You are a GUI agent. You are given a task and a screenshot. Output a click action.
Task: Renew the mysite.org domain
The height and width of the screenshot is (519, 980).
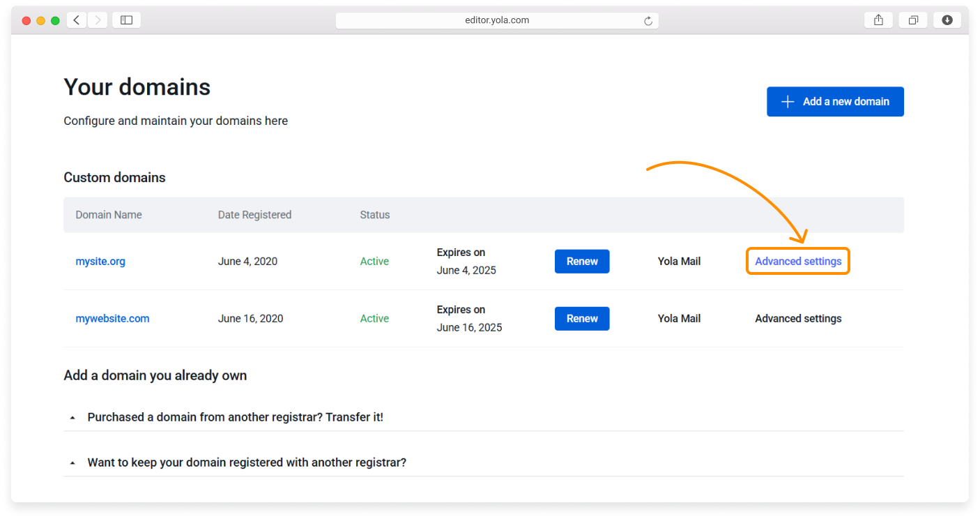tap(581, 262)
